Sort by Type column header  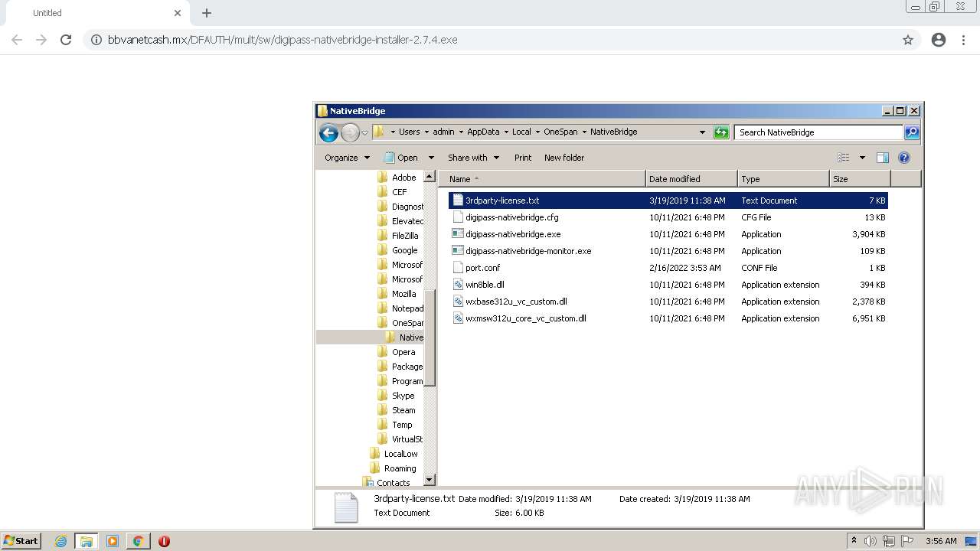783,179
